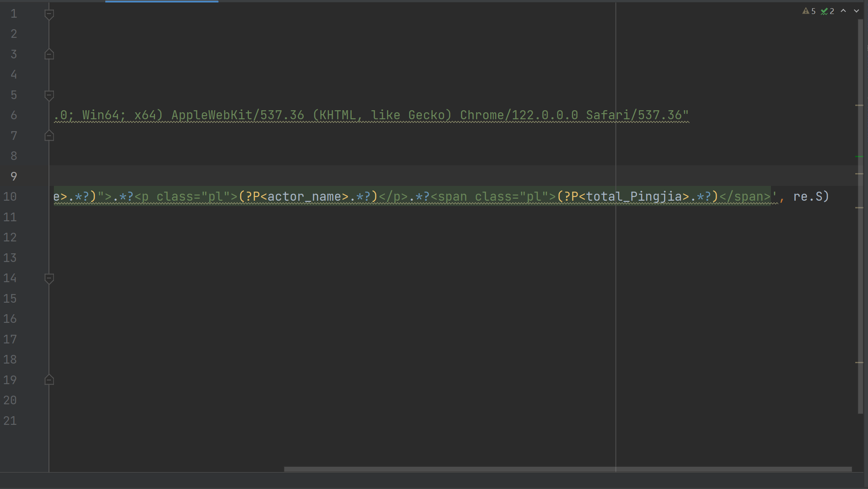Image resolution: width=868 pixels, height=489 pixels.
Task: Click the lowest warning stripe mark
Action: click(x=859, y=362)
